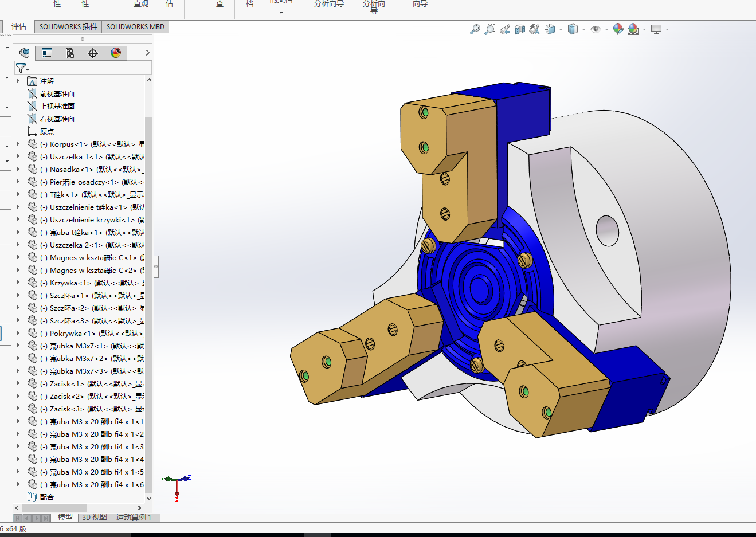
Task: Expand the Krzywka<1> component node
Action: [18, 283]
